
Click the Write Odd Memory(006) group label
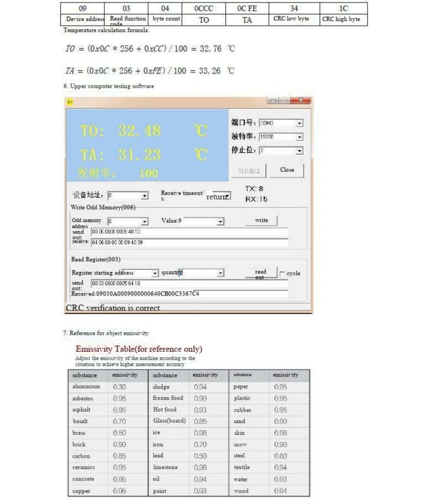pyautogui.click(x=103, y=207)
